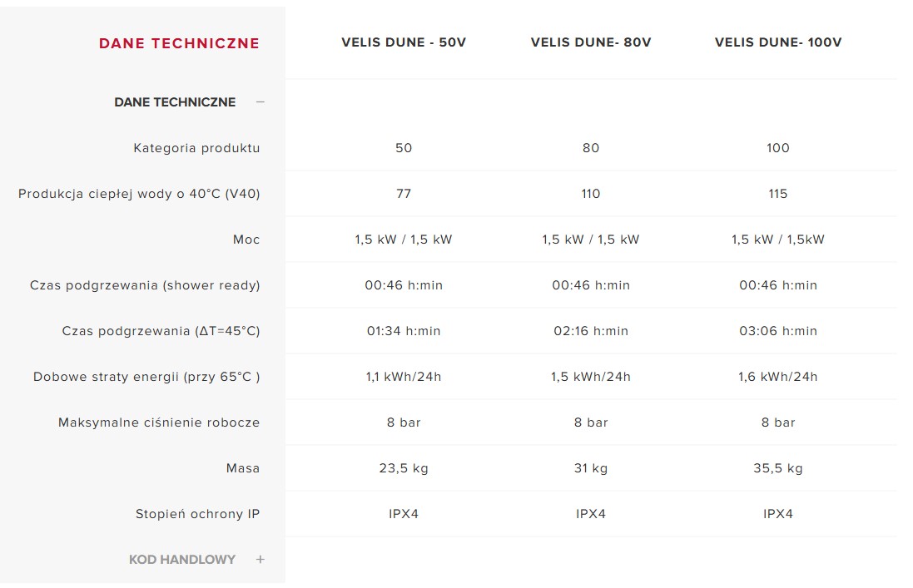Select the Masa row label
913x588 pixels.
243,468
